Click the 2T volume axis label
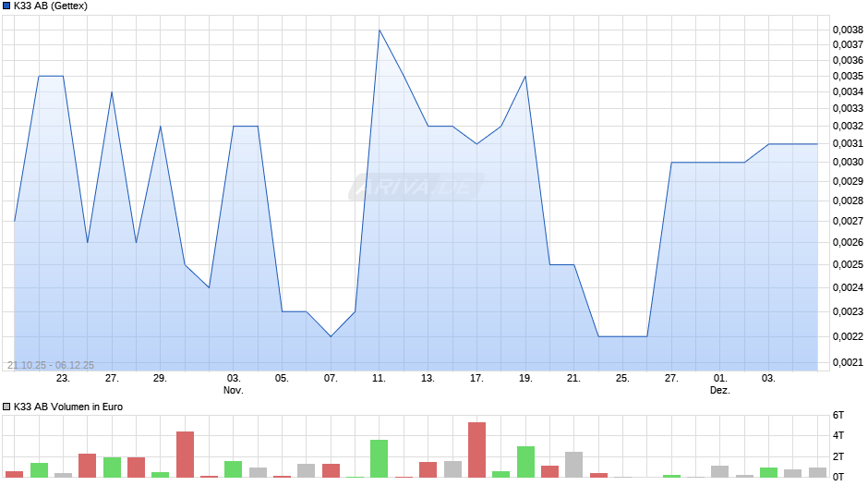 [x=838, y=456]
